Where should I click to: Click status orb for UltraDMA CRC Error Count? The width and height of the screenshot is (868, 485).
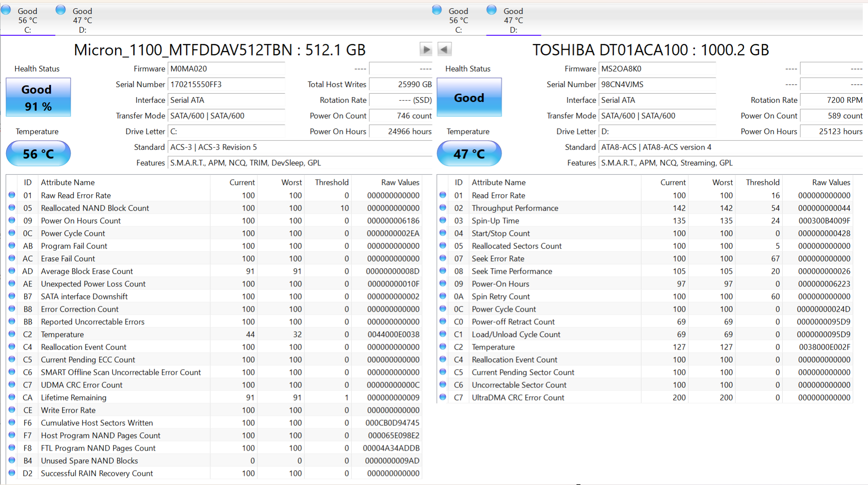(x=443, y=397)
